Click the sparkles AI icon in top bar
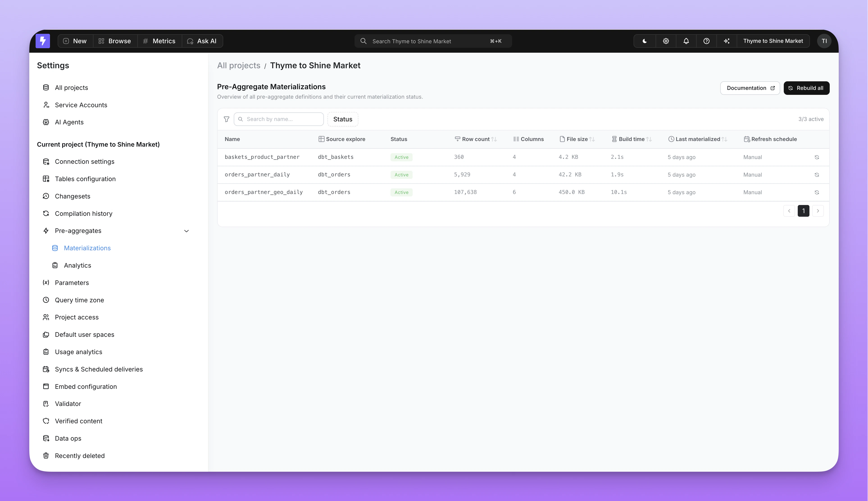 [727, 41]
